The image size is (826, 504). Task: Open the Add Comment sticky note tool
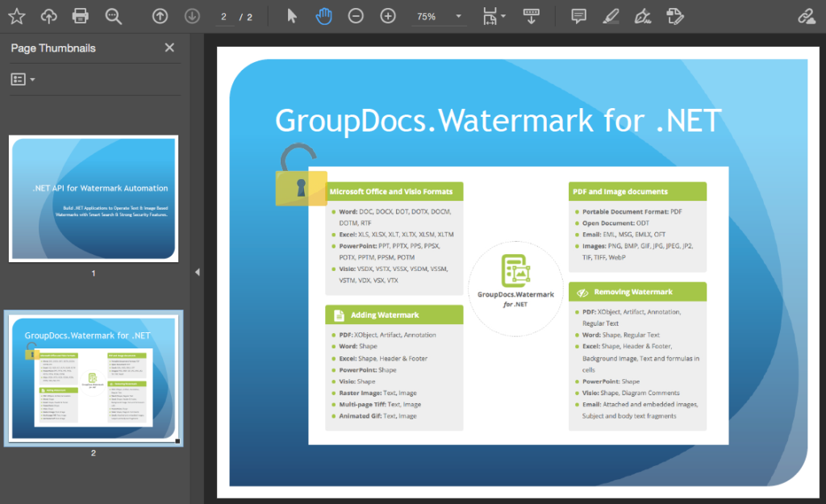pyautogui.click(x=578, y=15)
